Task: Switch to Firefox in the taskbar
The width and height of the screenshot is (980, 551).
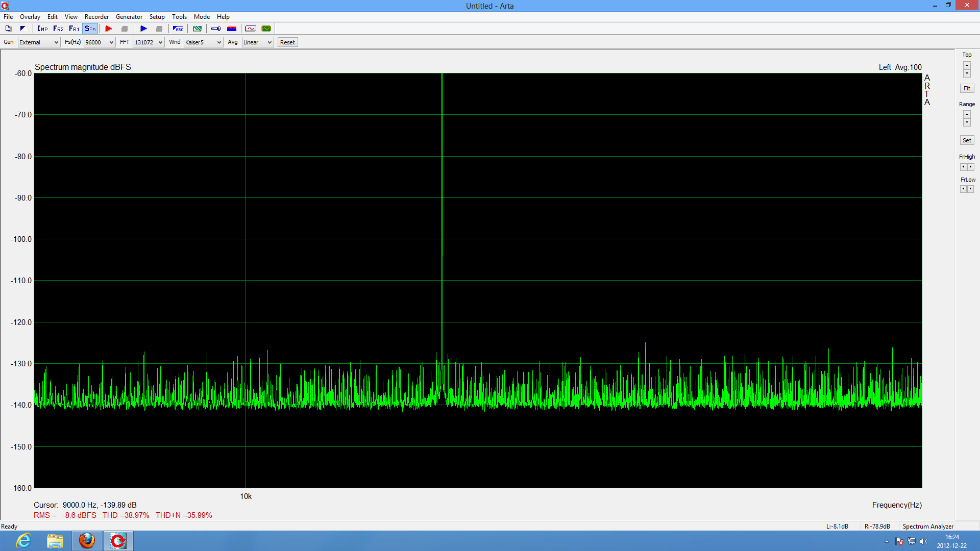Action: click(x=87, y=541)
